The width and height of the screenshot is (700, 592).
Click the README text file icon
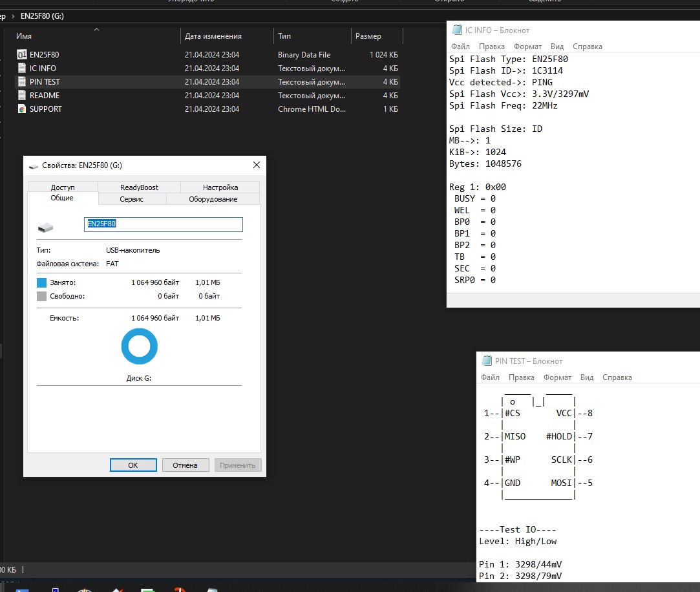pyautogui.click(x=22, y=95)
